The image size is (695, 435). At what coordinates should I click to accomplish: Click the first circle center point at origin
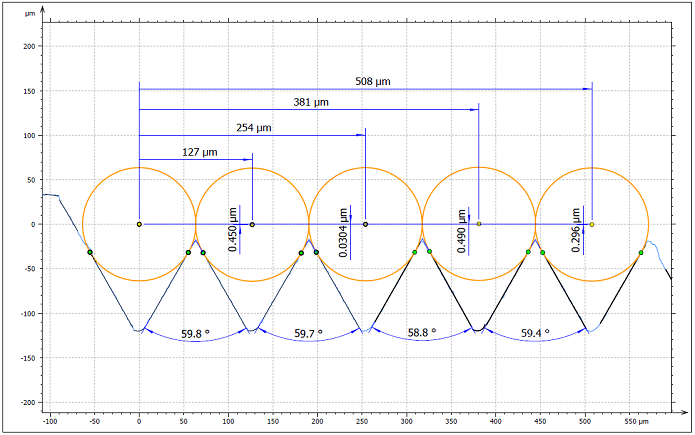139,224
